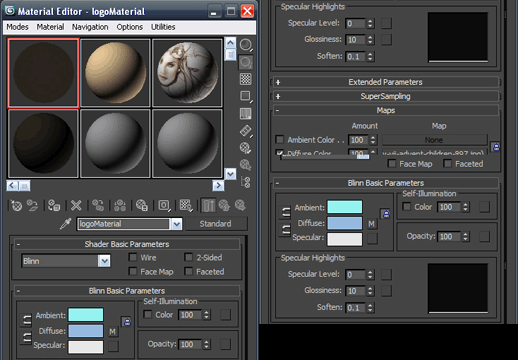Viewport: 518px width, 360px height.
Task: Click the None map button for Ambient Color
Action: 434,140
